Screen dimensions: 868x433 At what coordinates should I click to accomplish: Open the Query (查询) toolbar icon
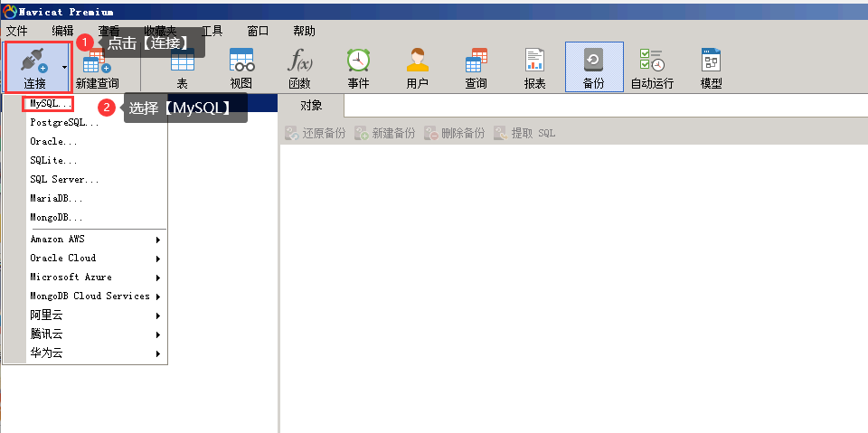click(476, 60)
